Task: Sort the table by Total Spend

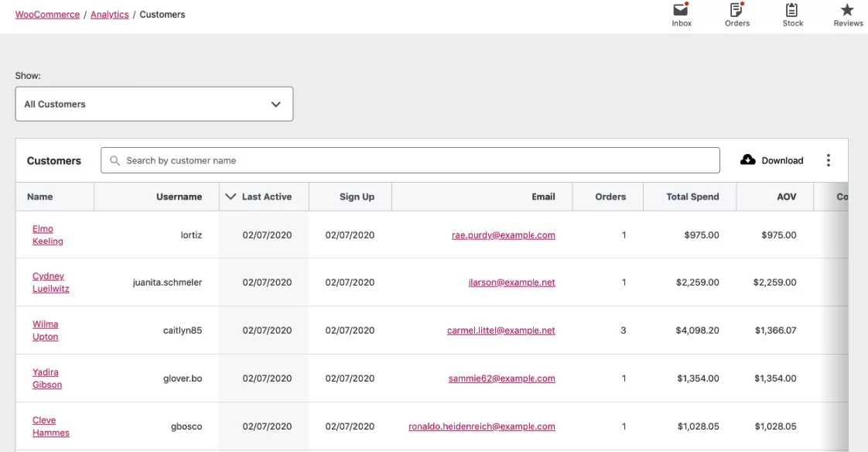Action: coord(690,196)
